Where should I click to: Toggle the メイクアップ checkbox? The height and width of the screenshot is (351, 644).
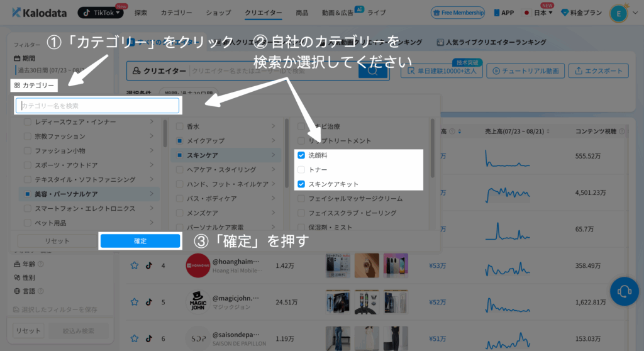(179, 140)
